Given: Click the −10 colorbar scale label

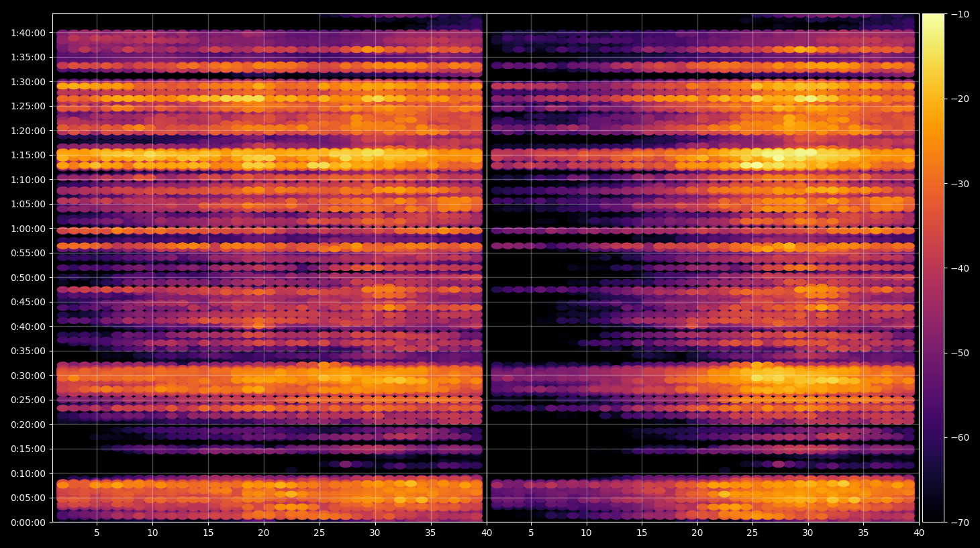Looking at the screenshot, I should (x=960, y=14).
